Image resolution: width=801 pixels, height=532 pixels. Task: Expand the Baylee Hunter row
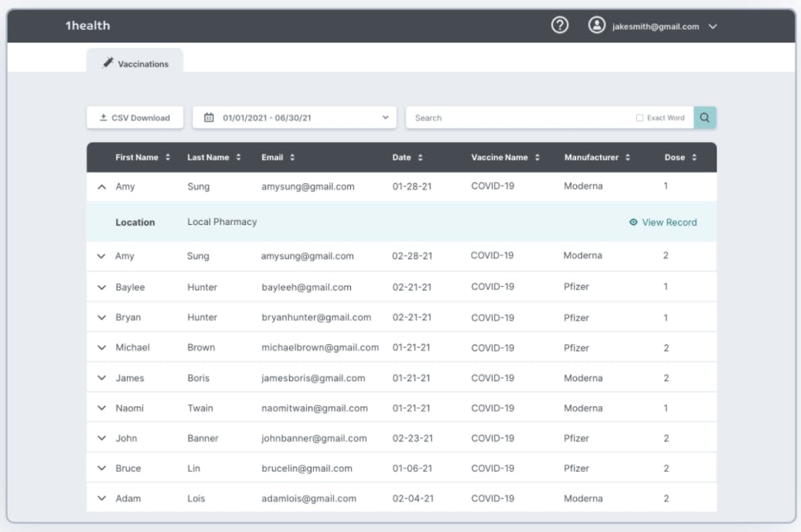pyautogui.click(x=101, y=287)
